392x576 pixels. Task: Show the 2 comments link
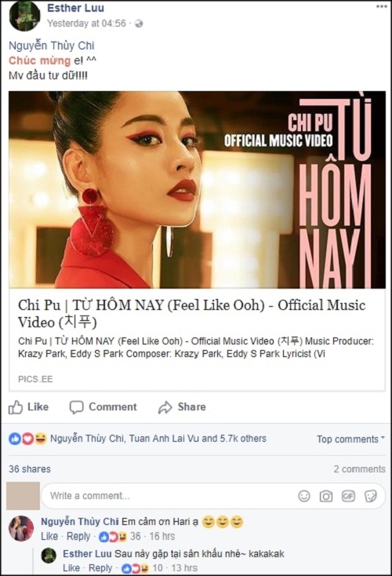pos(359,469)
